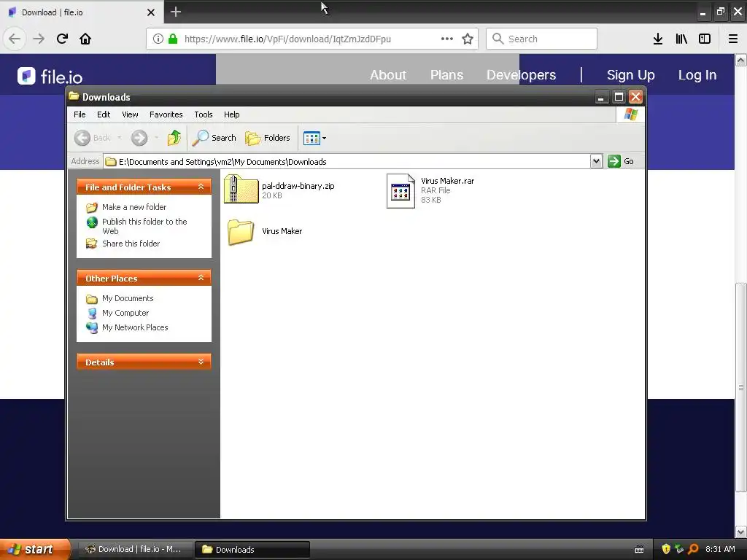Viewport: 747px width, 560px height.
Task: Open security shield tray icon
Action: tap(666, 549)
